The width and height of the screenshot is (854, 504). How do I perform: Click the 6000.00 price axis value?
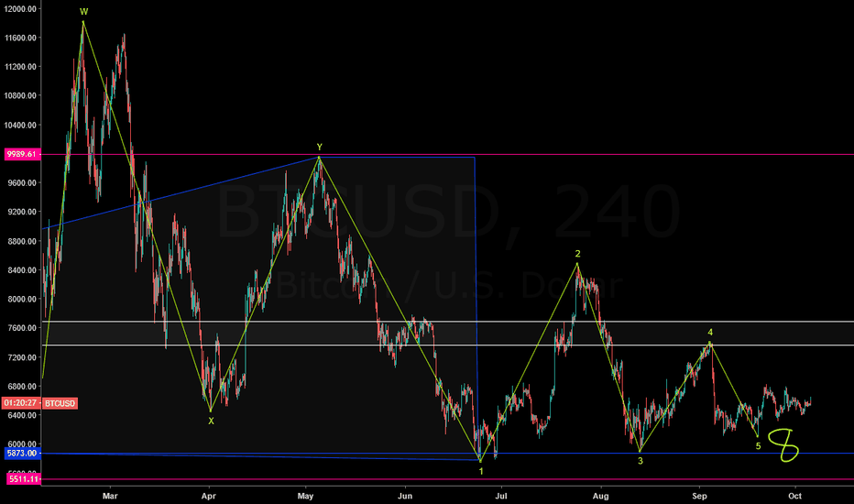coord(22,444)
